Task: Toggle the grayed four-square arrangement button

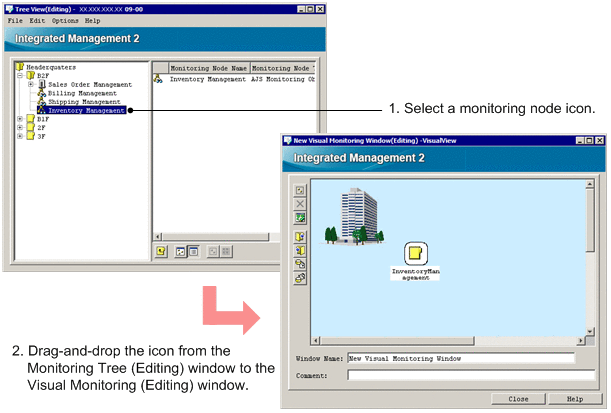Action: (x=226, y=251)
